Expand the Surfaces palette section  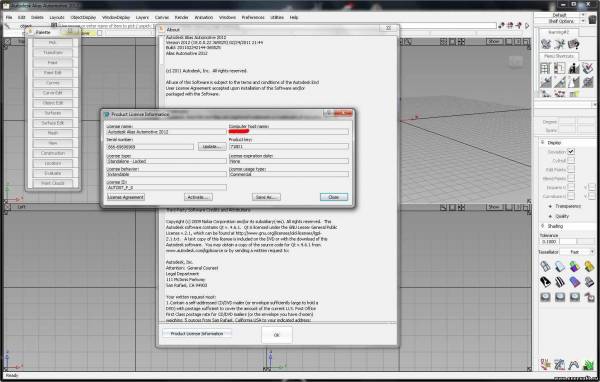pyautogui.click(x=52, y=113)
